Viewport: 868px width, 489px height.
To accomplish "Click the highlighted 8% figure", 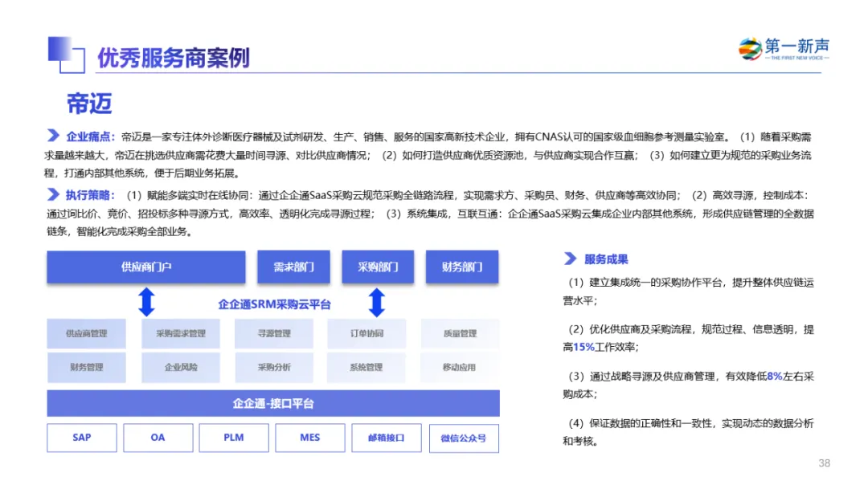I will (775, 376).
